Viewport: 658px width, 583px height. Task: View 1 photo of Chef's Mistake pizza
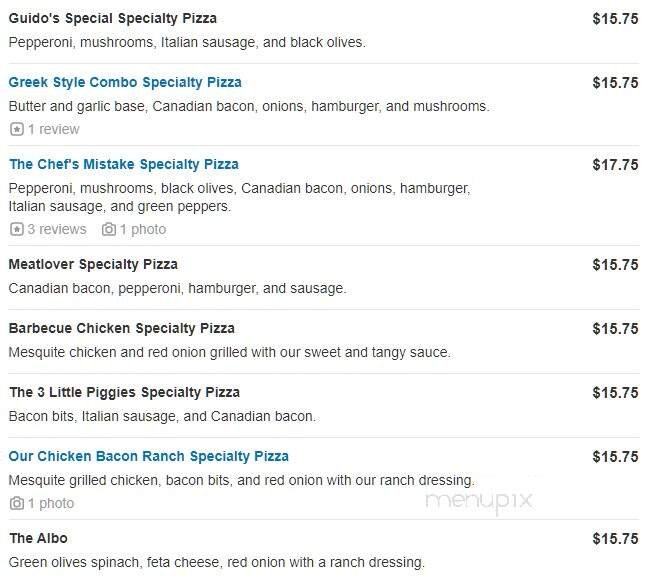[x=142, y=229]
